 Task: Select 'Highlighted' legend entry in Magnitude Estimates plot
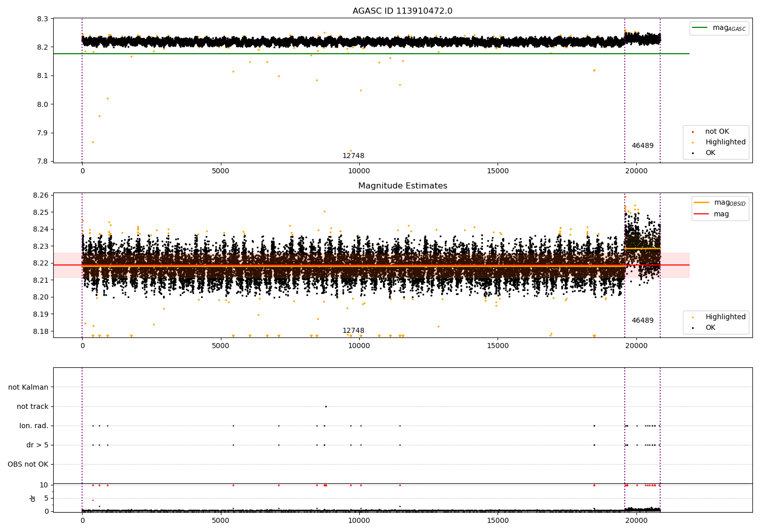(x=725, y=317)
